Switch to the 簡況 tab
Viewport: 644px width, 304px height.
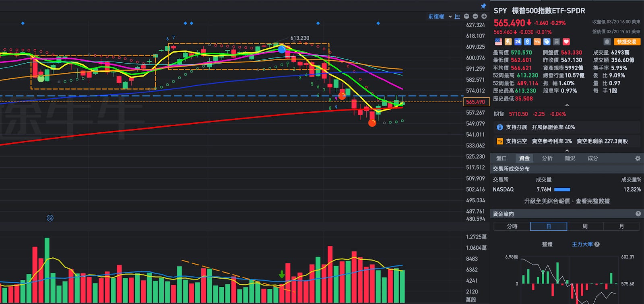[570, 158]
